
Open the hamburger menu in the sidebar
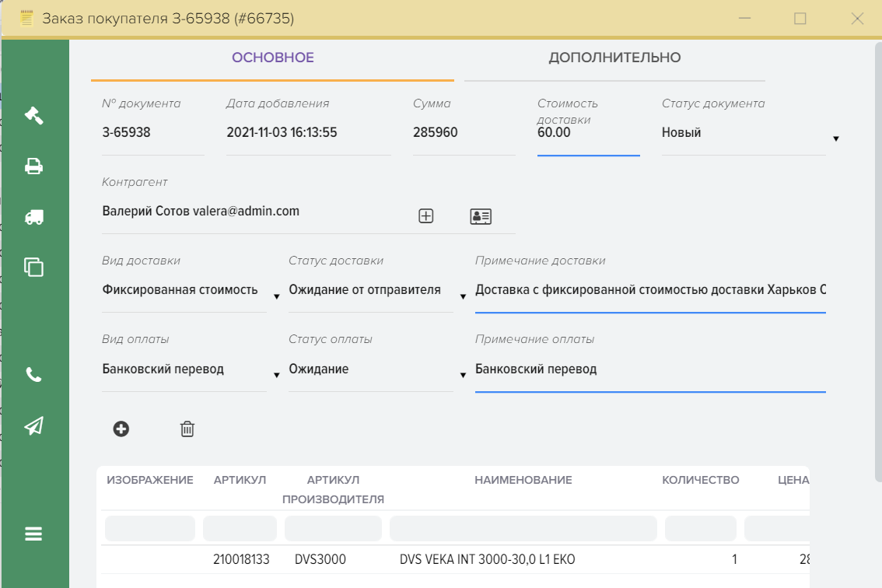[x=33, y=534]
